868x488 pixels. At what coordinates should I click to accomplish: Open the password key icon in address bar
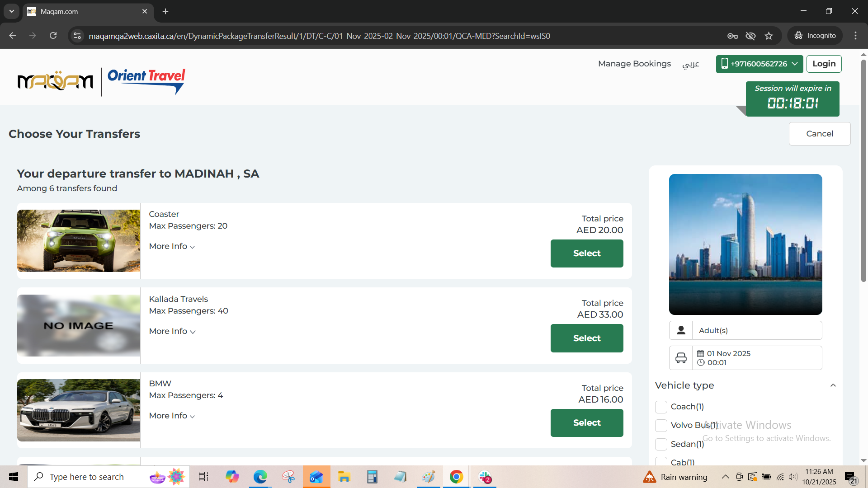(732, 36)
